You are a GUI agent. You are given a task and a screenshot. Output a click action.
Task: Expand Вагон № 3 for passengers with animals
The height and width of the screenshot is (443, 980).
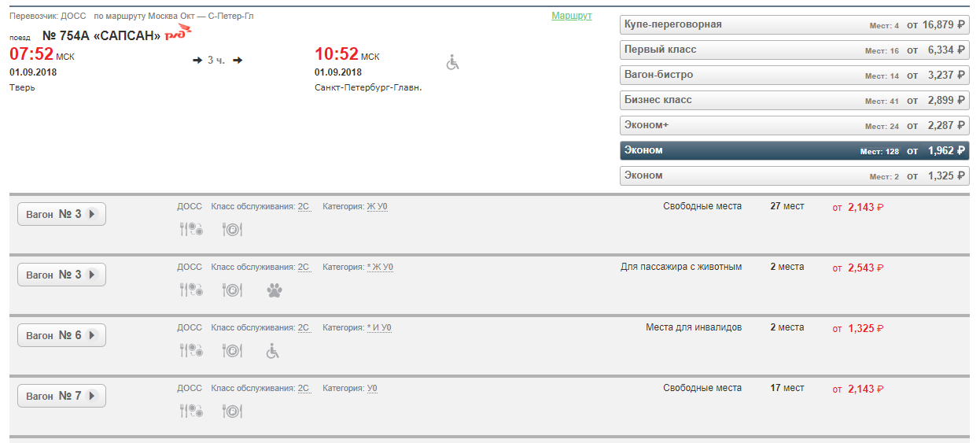(x=61, y=275)
